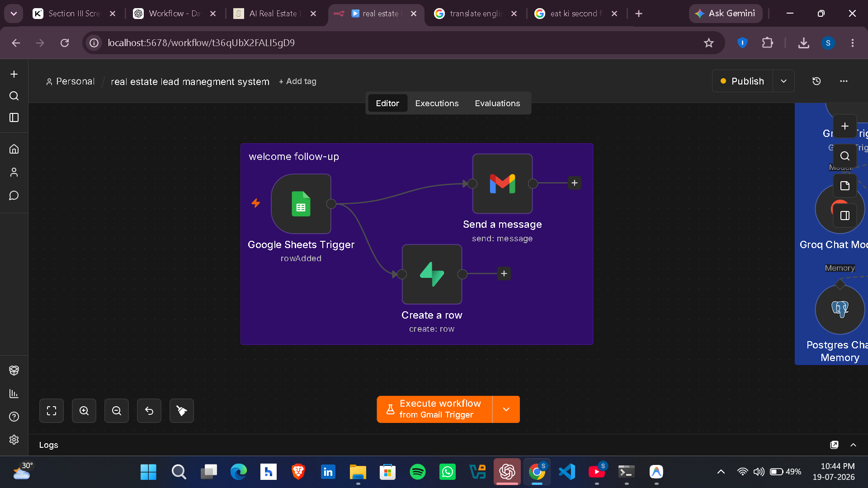Open Chrome extensions puzzle icon

[767, 43]
